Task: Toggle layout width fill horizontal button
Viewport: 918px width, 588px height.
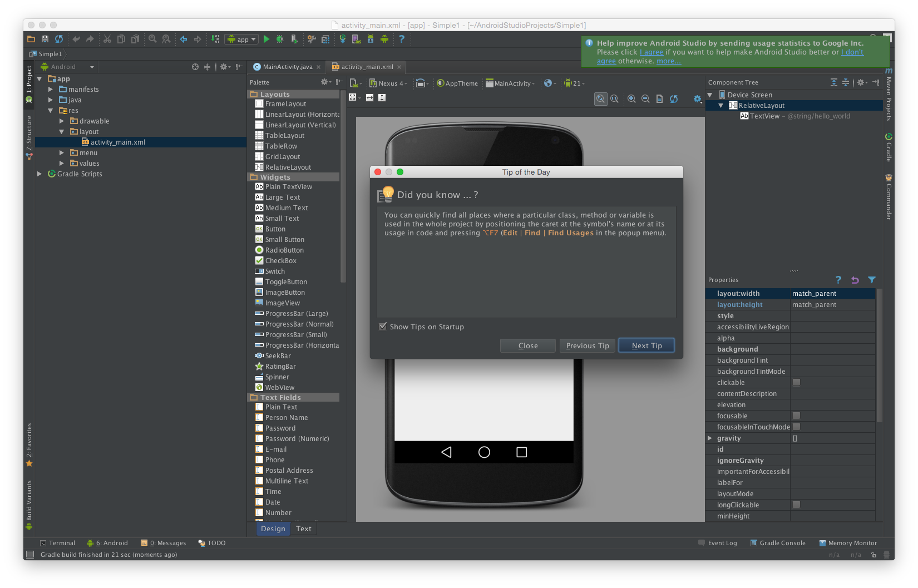Action: click(x=369, y=97)
